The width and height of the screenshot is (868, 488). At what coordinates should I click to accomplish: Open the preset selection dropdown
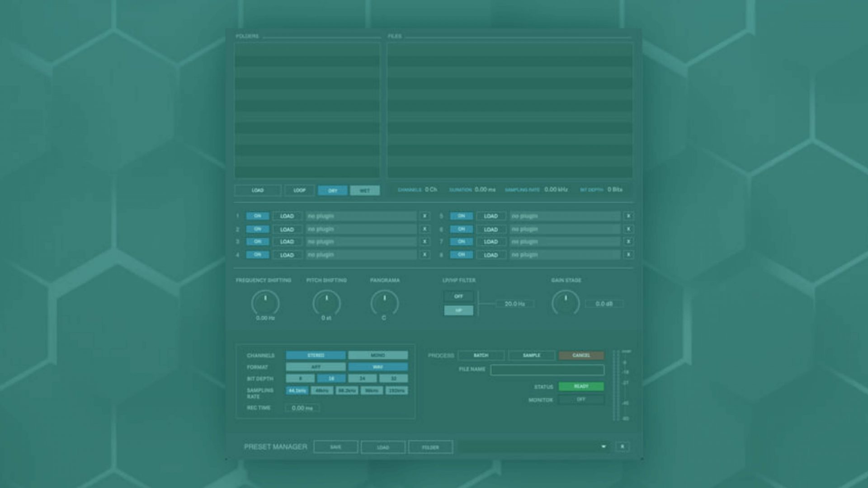604,447
